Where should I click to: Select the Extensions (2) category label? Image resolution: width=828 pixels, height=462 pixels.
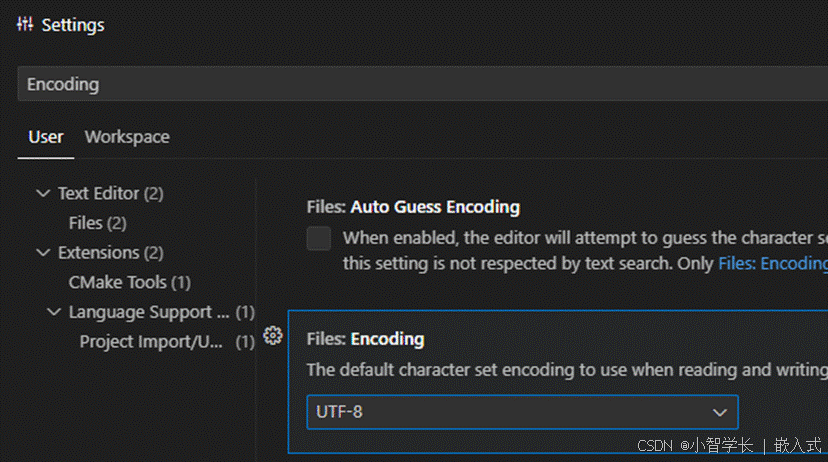110,253
